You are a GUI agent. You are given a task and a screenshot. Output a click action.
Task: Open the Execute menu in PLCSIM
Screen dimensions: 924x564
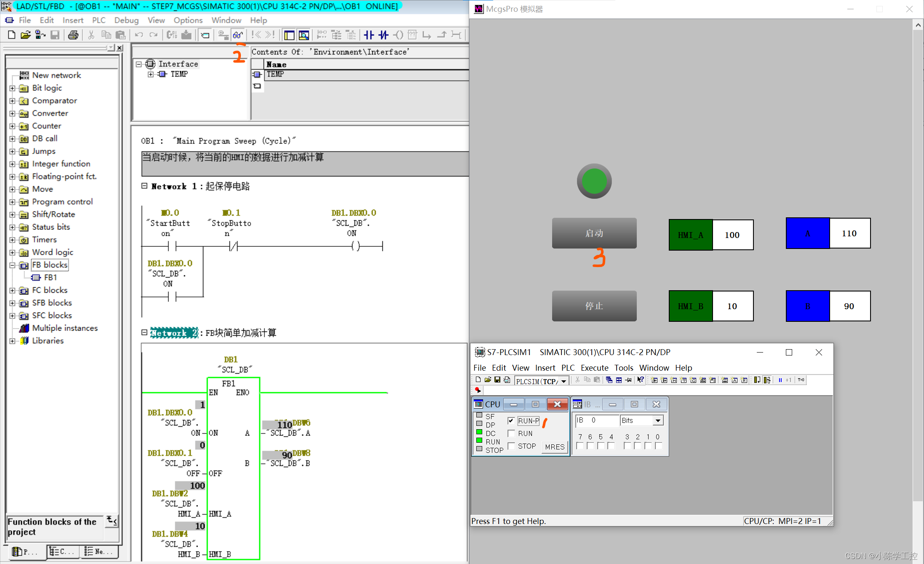[x=594, y=368]
